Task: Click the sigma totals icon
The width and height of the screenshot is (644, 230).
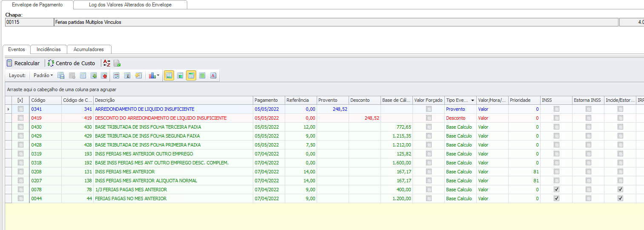Action: [x=127, y=75]
